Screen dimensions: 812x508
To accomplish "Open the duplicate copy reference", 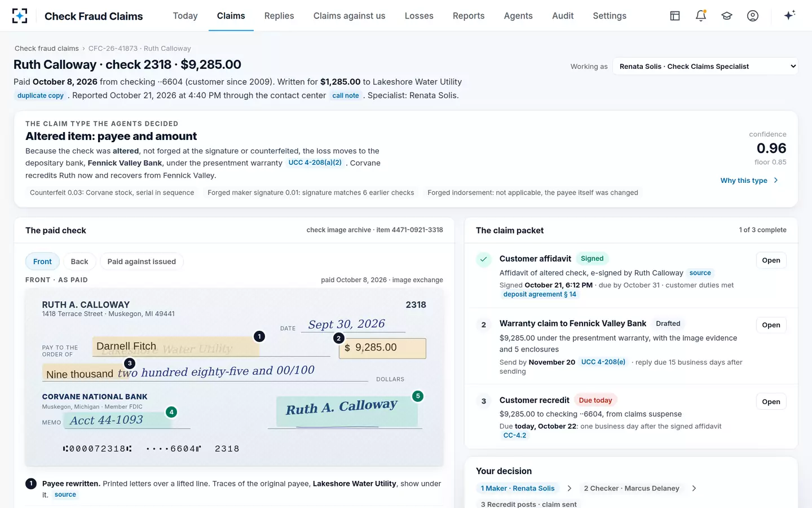I will coord(41,96).
